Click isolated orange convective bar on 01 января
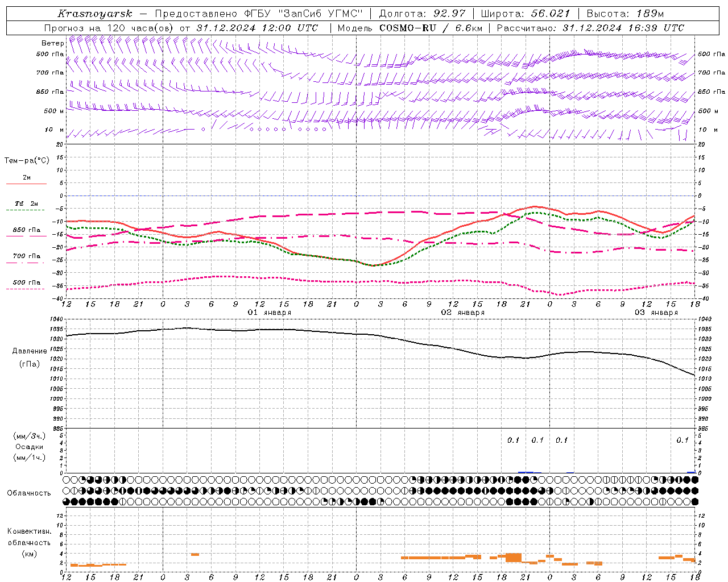 coord(195,554)
